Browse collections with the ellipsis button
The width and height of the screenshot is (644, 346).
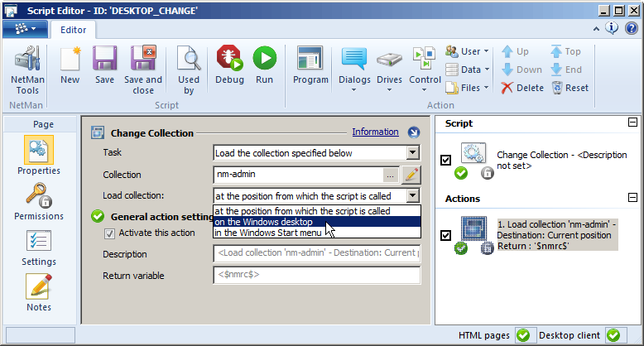[x=390, y=175]
